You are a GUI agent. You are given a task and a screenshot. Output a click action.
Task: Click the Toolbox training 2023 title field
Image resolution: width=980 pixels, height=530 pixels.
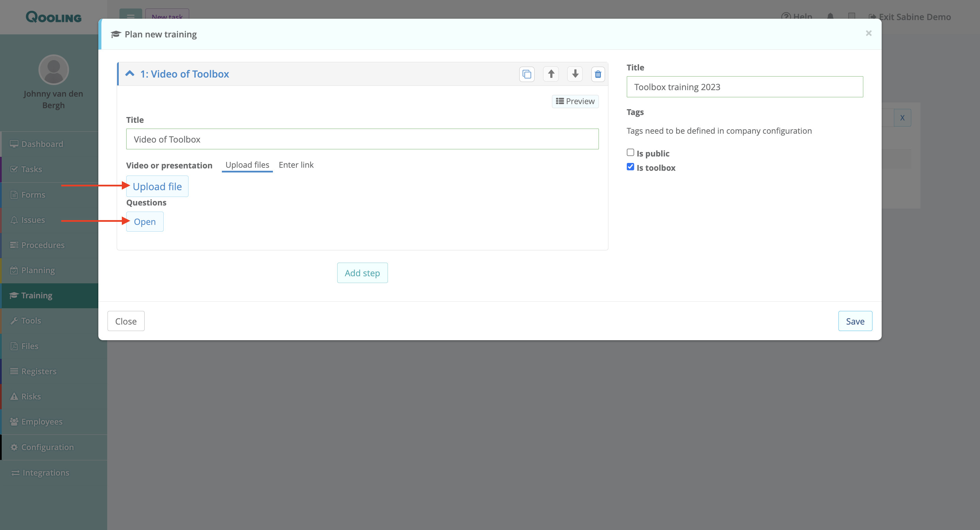[x=744, y=87]
